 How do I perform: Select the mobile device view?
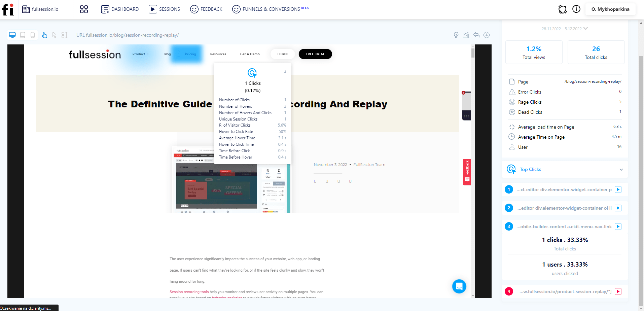33,35
